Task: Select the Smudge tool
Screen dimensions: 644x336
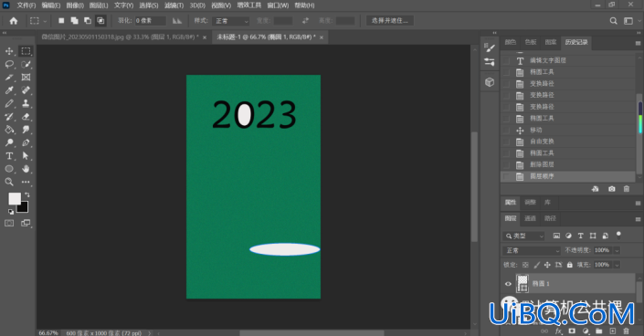Action: (x=26, y=130)
